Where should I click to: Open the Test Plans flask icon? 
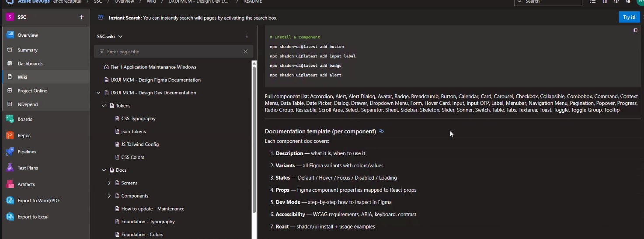click(x=10, y=168)
